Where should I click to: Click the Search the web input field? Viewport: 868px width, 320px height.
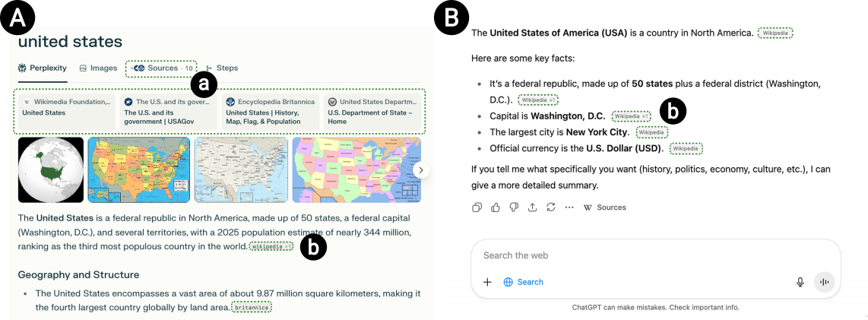654,255
